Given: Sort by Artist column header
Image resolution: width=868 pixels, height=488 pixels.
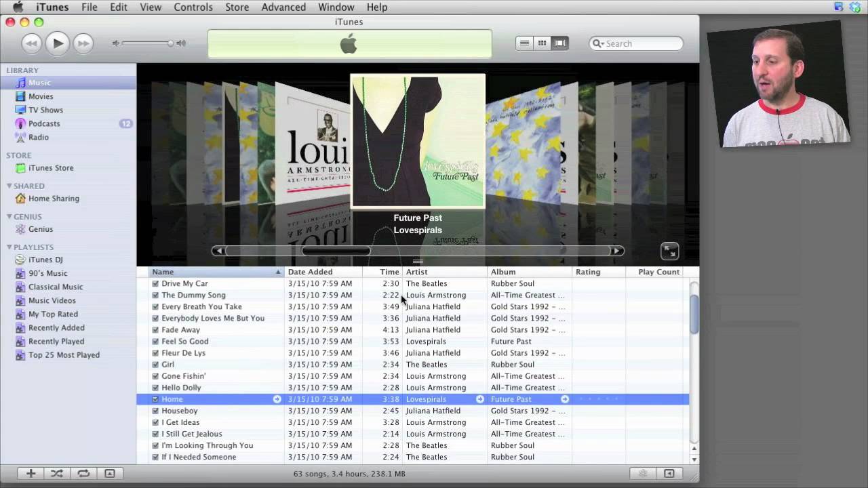Looking at the screenshot, I should 445,272.
